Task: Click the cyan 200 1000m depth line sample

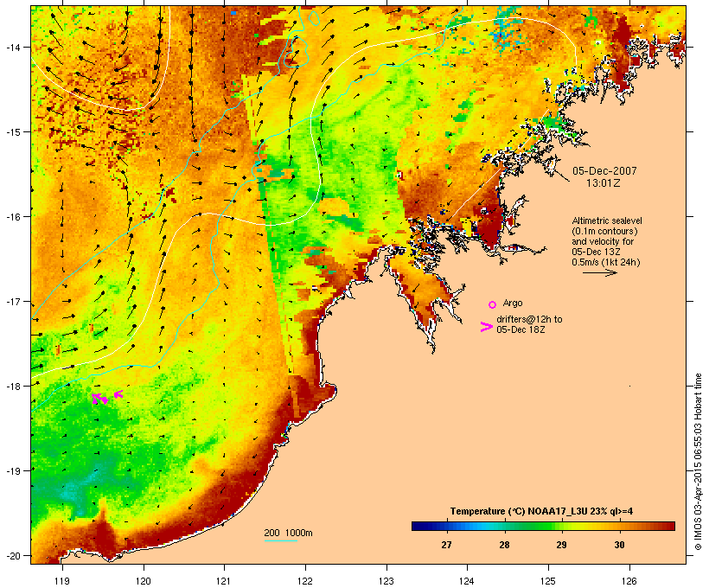Action: (x=281, y=541)
